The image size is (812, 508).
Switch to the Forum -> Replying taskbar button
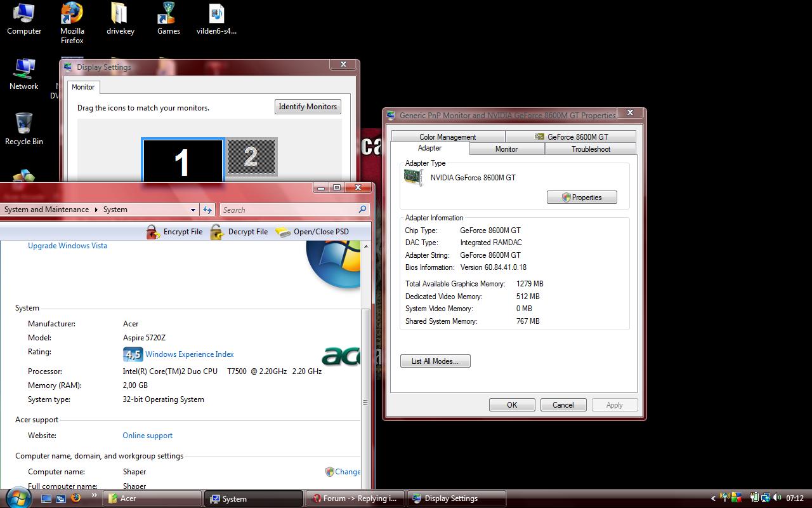tap(355, 498)
